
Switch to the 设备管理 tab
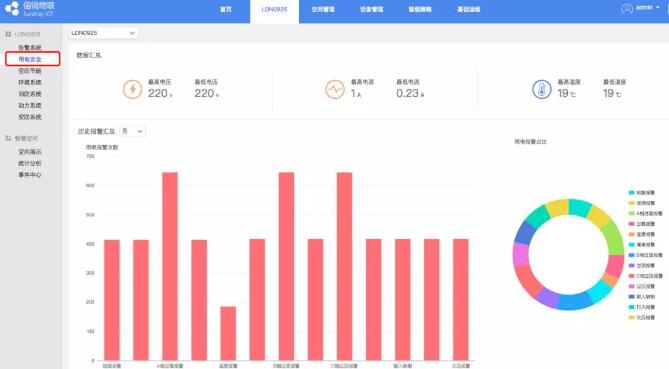tap(371, 9)
